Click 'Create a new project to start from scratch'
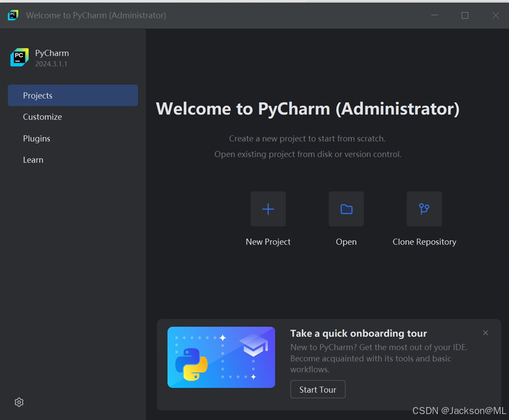Viewport: 509px width, 420px height. click(307, 139)
